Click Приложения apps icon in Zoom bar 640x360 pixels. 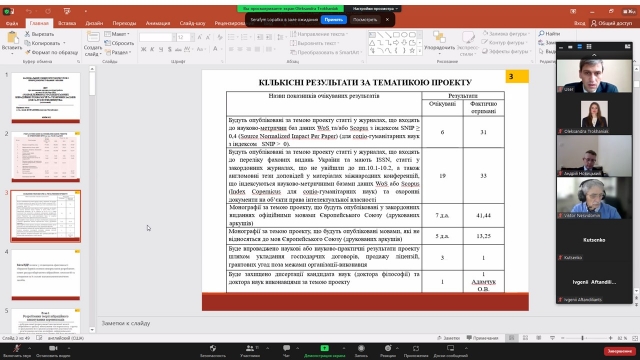tap(416, 348)
